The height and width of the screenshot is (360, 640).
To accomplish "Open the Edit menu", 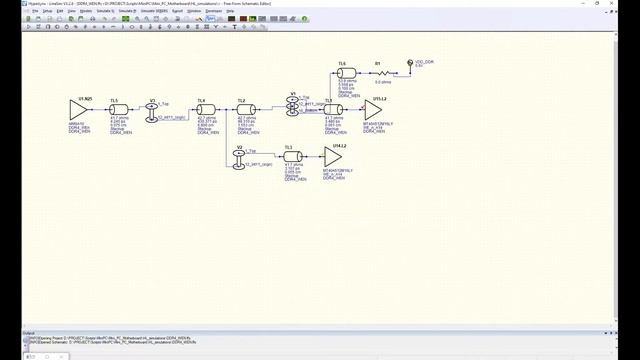I will tap(60, 11).
